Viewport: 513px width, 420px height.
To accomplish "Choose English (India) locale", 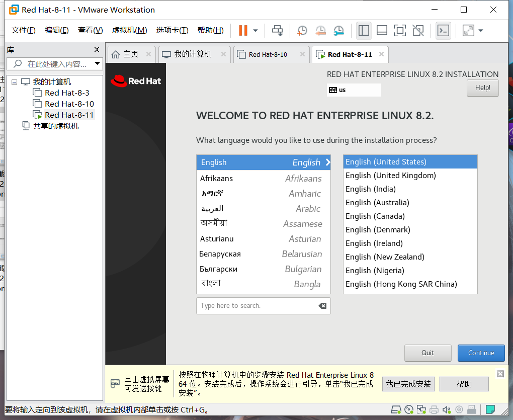I will point(410,189).
